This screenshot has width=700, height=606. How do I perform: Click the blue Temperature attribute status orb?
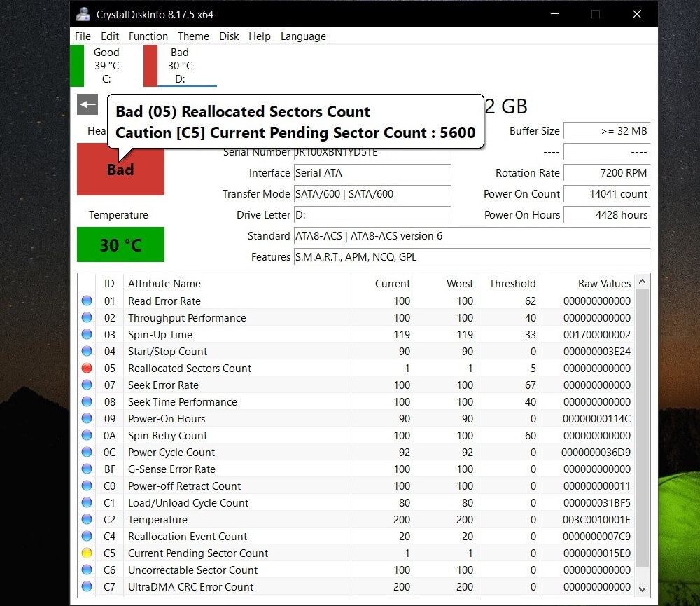[x=87, y=519]
